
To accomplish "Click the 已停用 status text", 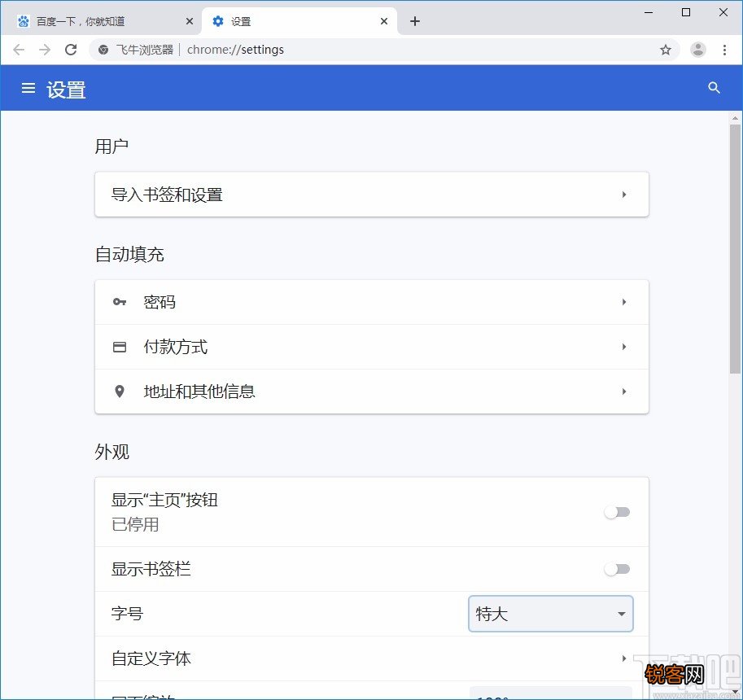I will coord(135,525).
